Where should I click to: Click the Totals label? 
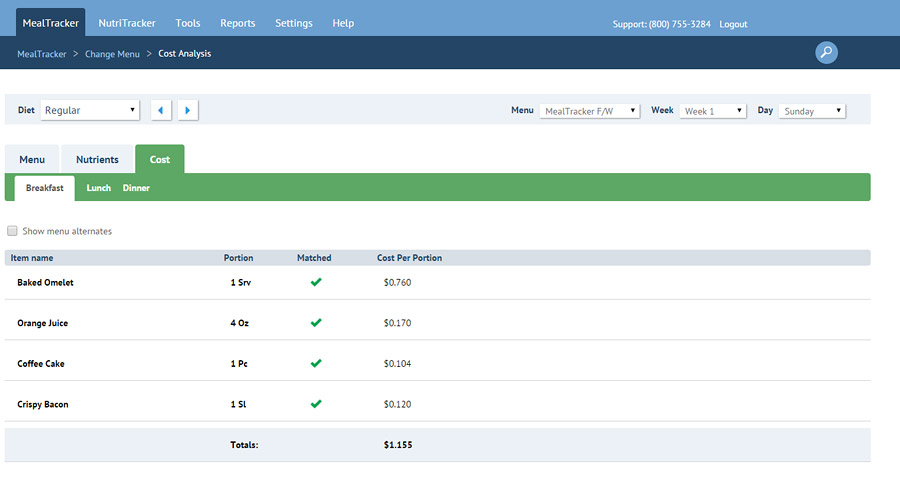coord(244,445)
